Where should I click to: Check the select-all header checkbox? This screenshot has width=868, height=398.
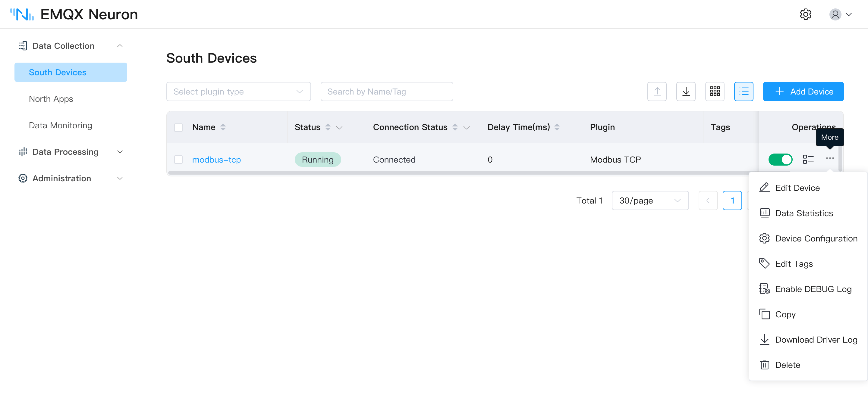178,127
